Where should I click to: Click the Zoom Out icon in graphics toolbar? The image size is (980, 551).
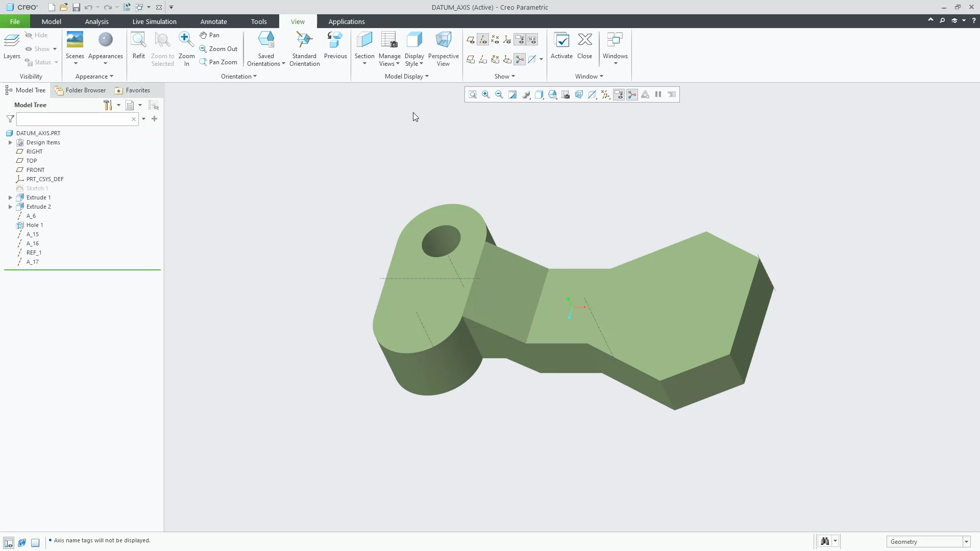coord(499,94)
